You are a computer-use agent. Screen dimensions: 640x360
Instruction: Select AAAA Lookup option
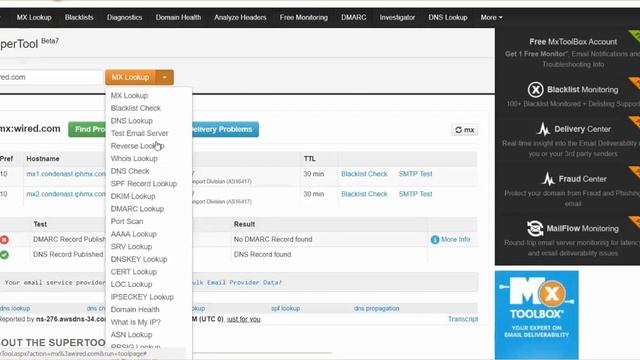coord(133,234)
